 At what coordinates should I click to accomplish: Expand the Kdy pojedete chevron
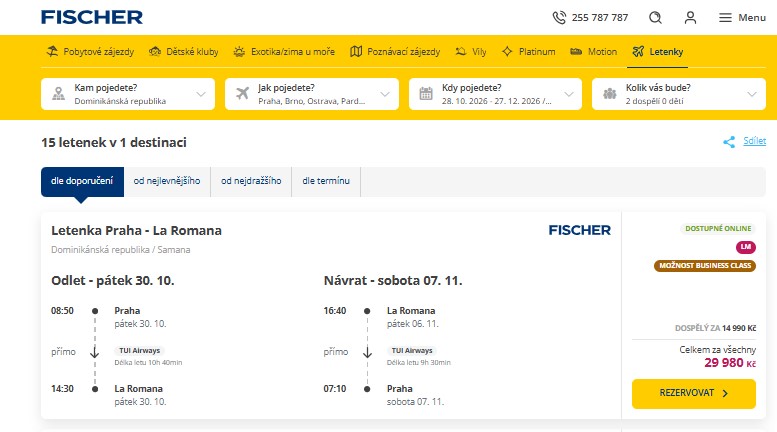[x=568, y=94]
